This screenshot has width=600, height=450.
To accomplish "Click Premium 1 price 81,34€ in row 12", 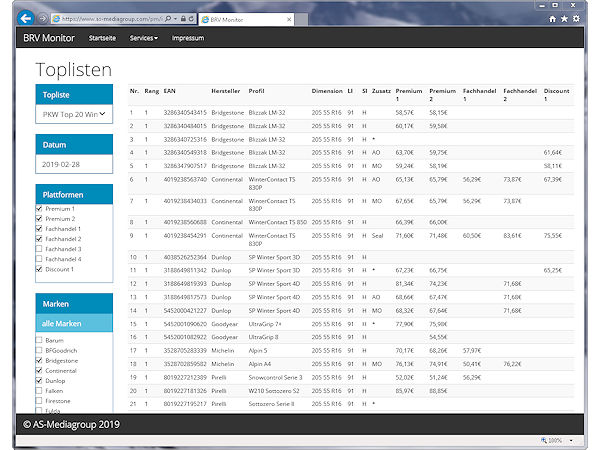I will coord(404,284).
